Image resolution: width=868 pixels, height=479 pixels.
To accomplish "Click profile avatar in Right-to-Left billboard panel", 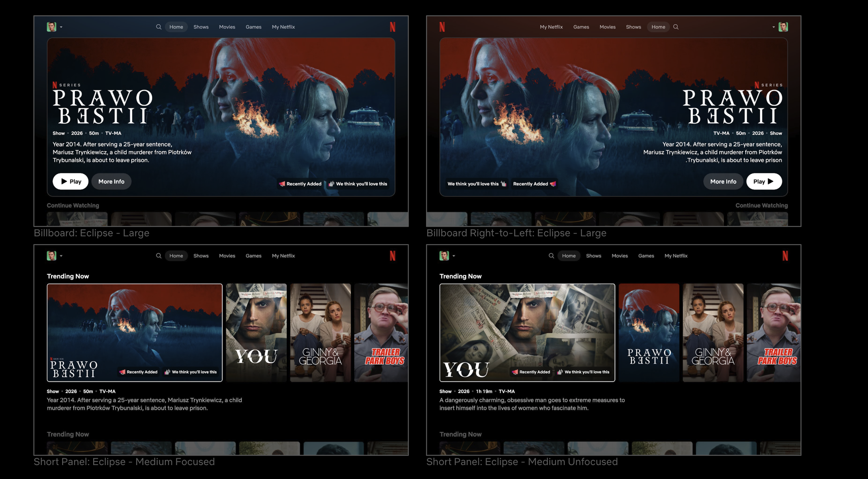I will [783, 27].
